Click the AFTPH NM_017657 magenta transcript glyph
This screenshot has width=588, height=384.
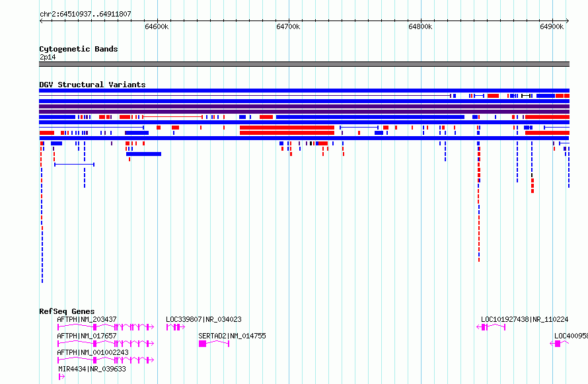pyautogui.click(x=106, y=344)
